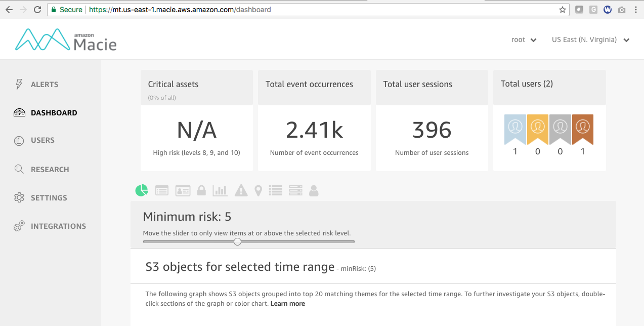Click the Amazon Macie logo
Screen dimensions: 644x326
click(66, 39)
